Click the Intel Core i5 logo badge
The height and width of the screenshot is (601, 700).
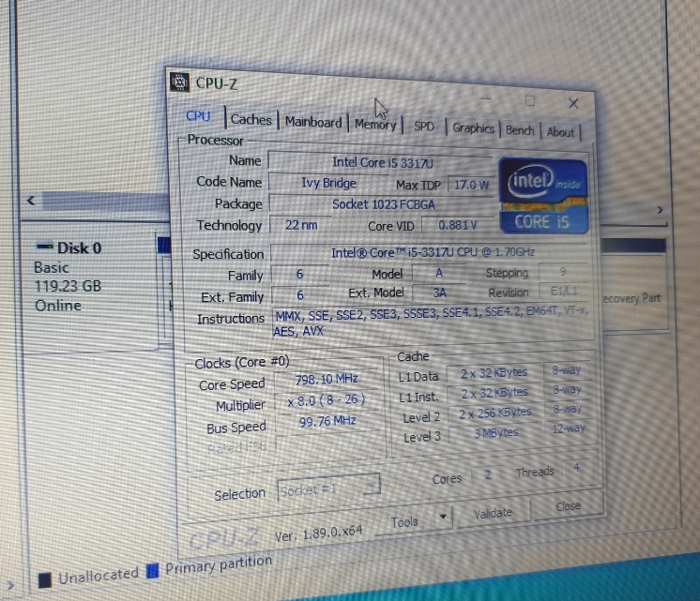click(543, 197)
